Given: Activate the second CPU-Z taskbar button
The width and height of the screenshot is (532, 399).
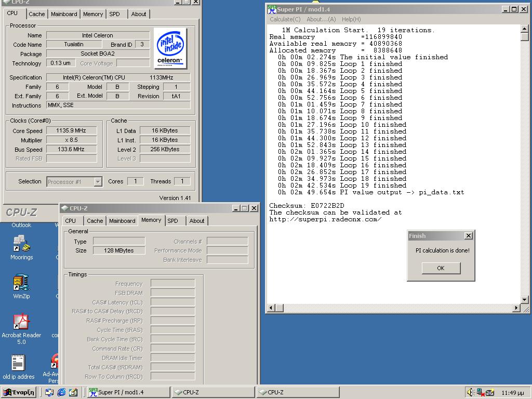Looking at the screenshot, I should click(x=298, y=392).
